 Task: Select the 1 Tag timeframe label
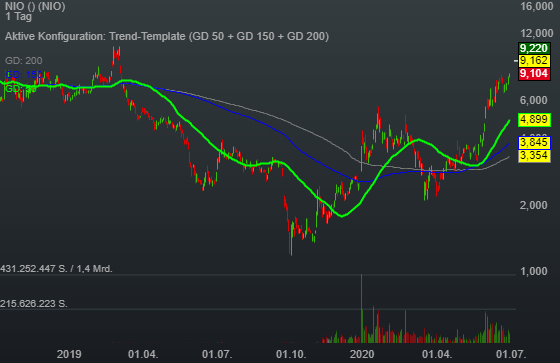click(19, 16)
